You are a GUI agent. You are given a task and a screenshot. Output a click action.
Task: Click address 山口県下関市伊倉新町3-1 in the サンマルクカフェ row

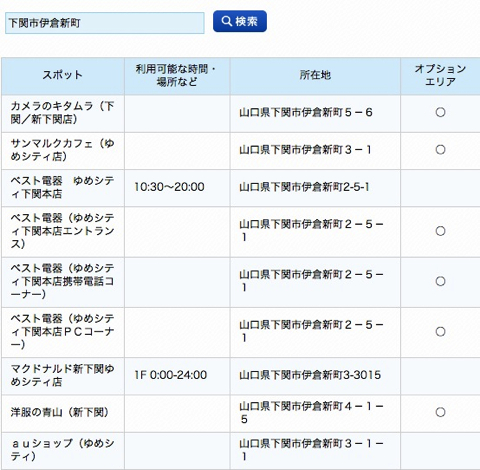305,150
